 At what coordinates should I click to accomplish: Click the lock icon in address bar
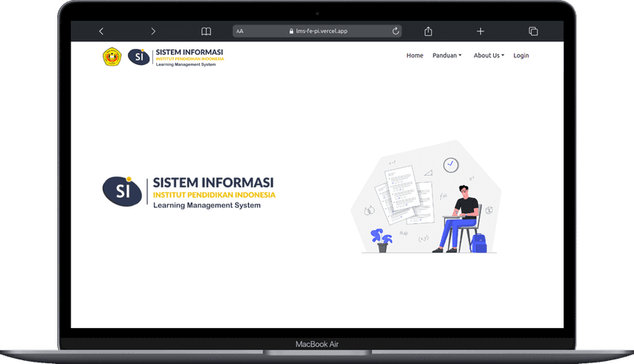pos(292,31)
